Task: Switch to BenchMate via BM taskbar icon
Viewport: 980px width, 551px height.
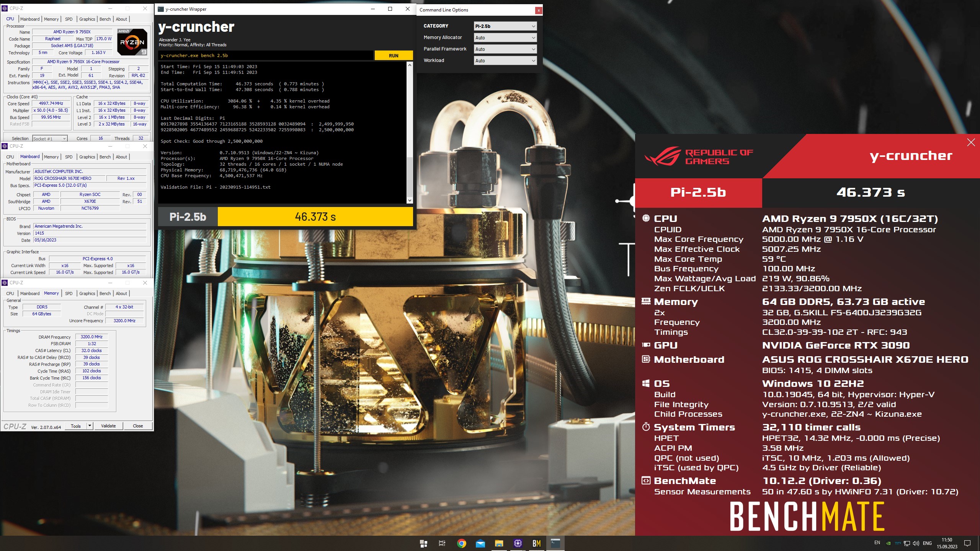Action: coord(537,543)
